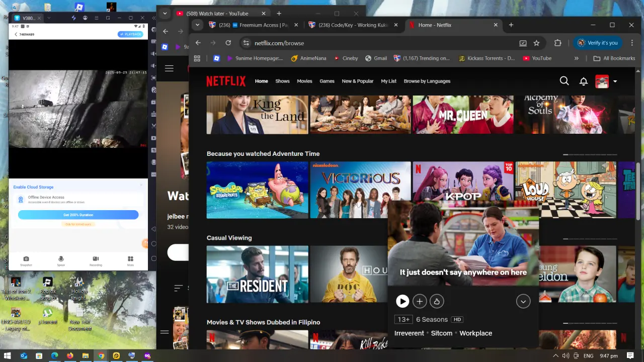The height and width of the screenshot is (362, 644).
Task: Open the SpongeBob SquarePants thumbnail
Action: point(257,190)
